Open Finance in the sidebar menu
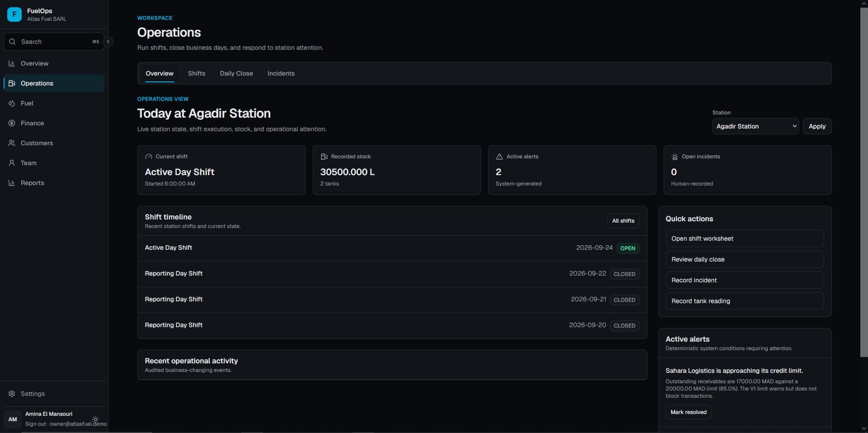 pos(54,123)
